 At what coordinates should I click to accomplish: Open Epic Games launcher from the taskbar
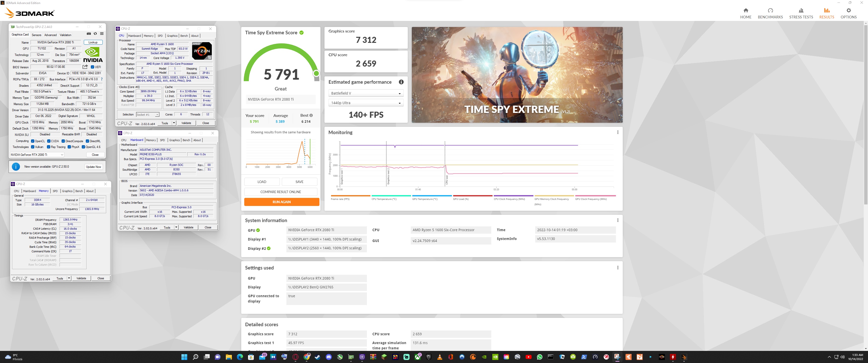(x=428, y=357)
